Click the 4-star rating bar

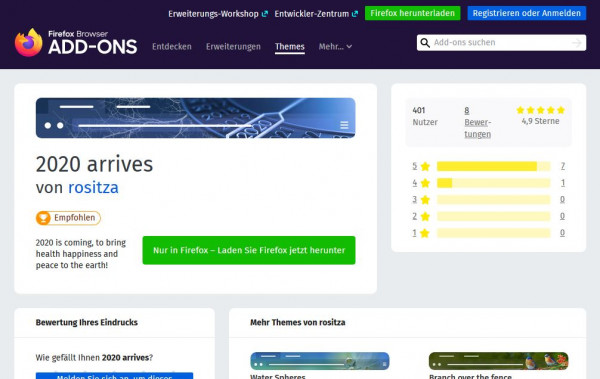click(494, 183)
